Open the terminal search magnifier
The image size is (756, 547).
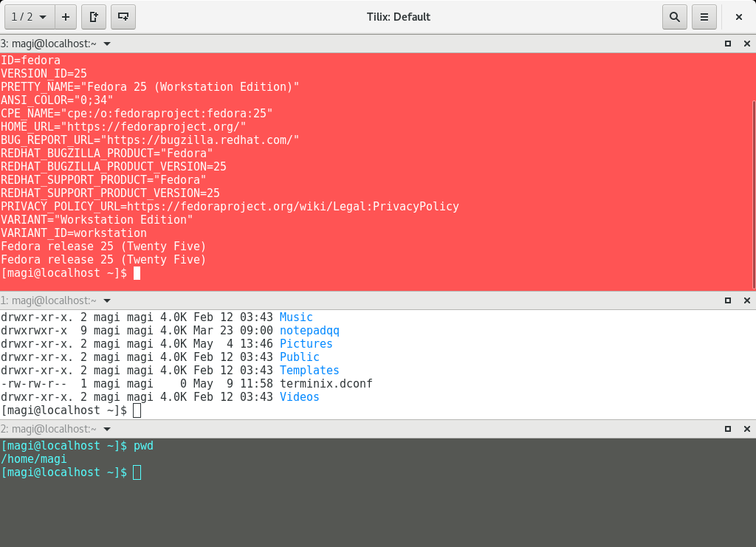pyautogui.click(x=675, y=17)
